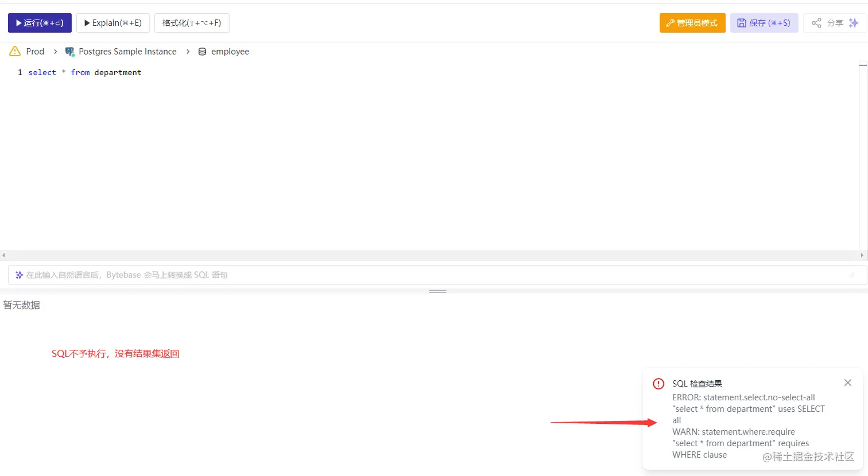Click the employee database icon
The height and width of the screenshot is (476, 868).
[202, 52]
